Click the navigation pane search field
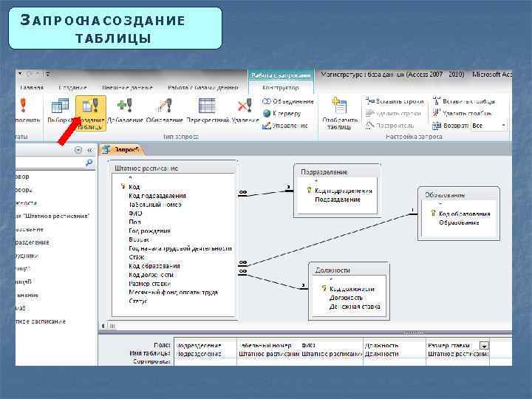 [50, 163]
